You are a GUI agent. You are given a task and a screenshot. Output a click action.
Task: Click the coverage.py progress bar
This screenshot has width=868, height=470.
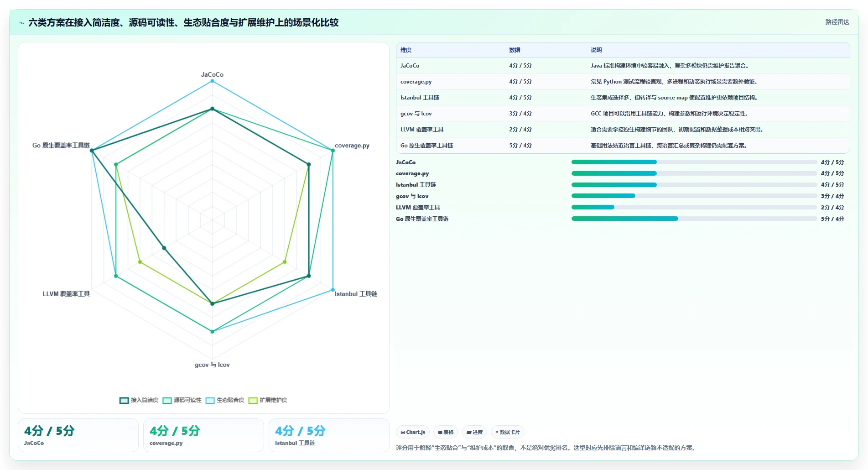[694, 173]
